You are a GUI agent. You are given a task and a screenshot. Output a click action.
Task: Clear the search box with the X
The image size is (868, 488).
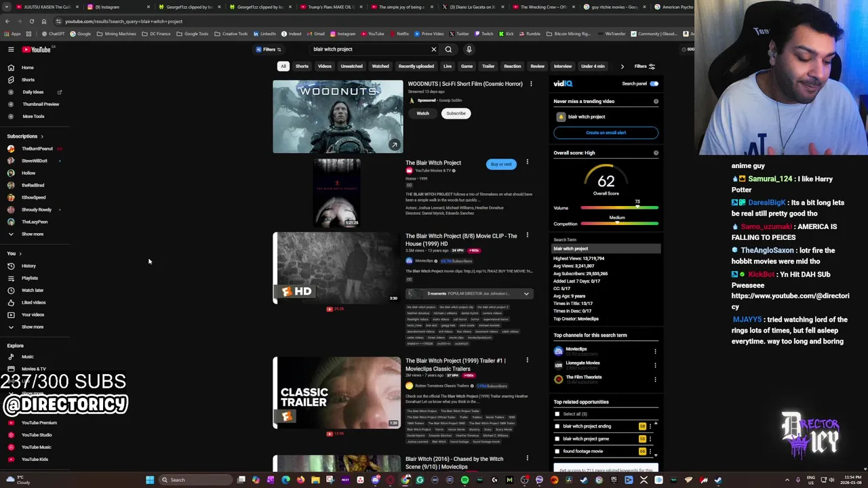[x=434, y=49]
